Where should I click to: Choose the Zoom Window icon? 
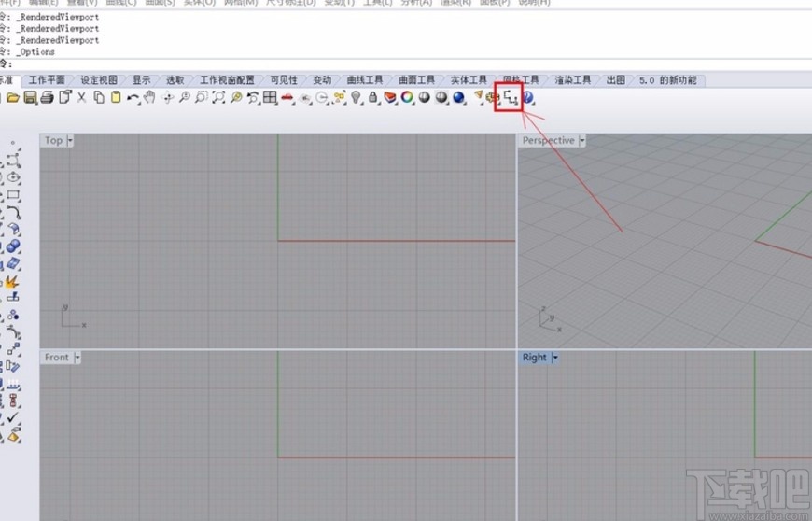click(x=201, y=97)
